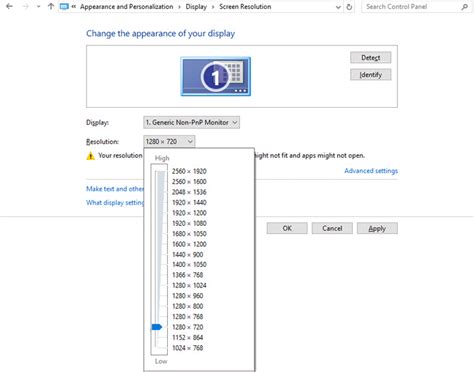Choose 2560 × 1600 resolution
Image resolution: width=474 pixels, height=372 pixels.
point(189,181)
